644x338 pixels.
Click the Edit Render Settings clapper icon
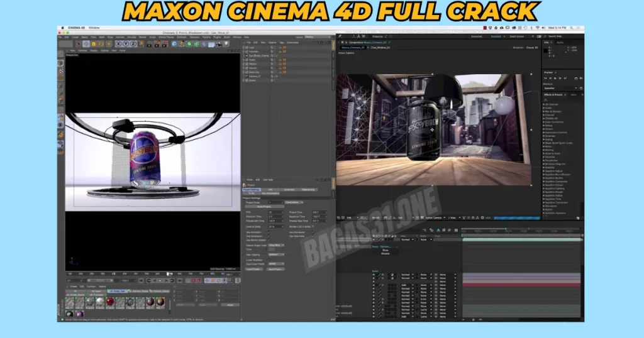click(x=164, y=44)
